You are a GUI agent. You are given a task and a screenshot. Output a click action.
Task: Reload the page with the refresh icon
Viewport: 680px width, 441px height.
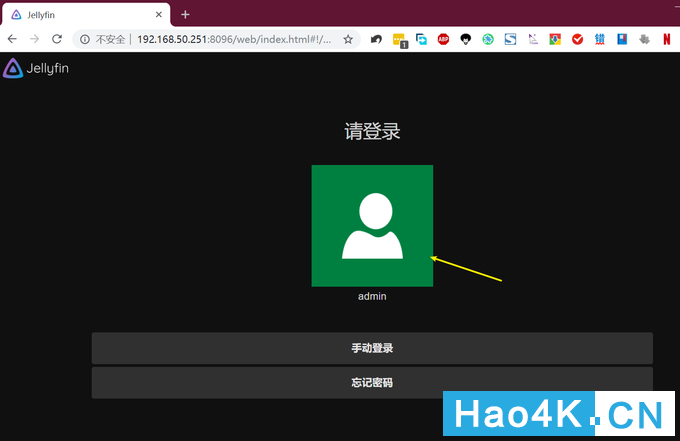click(57, 39)
